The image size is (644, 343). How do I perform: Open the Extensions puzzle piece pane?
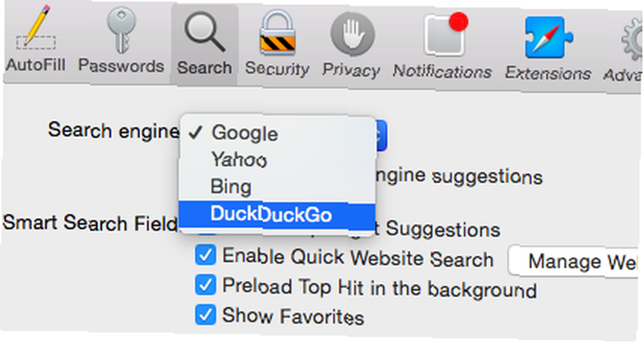tap(548, 48)
